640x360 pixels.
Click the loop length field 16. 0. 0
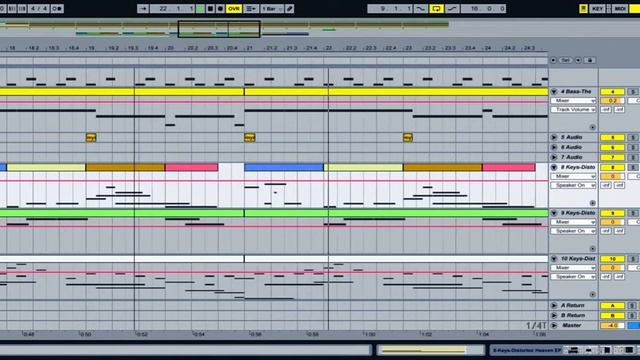coord(483,9)
